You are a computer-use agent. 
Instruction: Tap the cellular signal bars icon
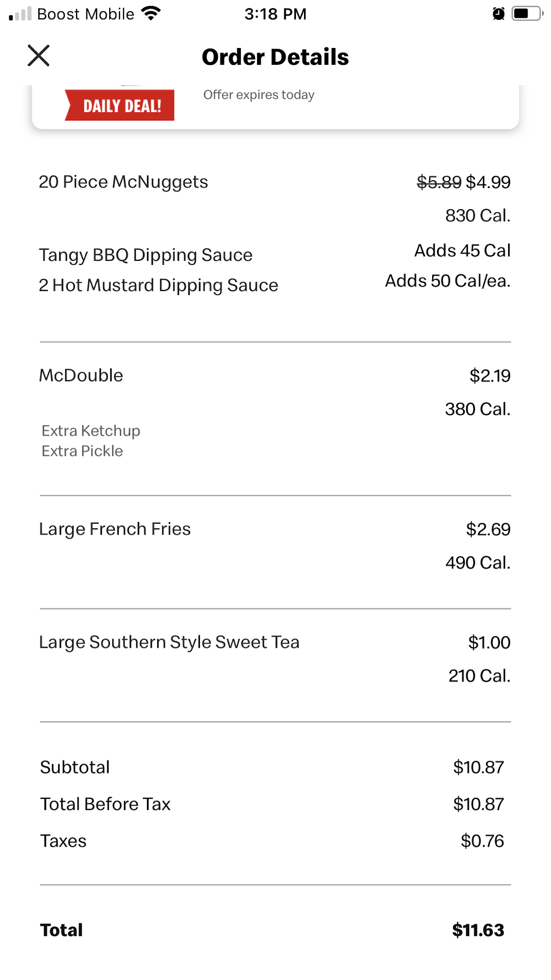(x=20, y=14)
